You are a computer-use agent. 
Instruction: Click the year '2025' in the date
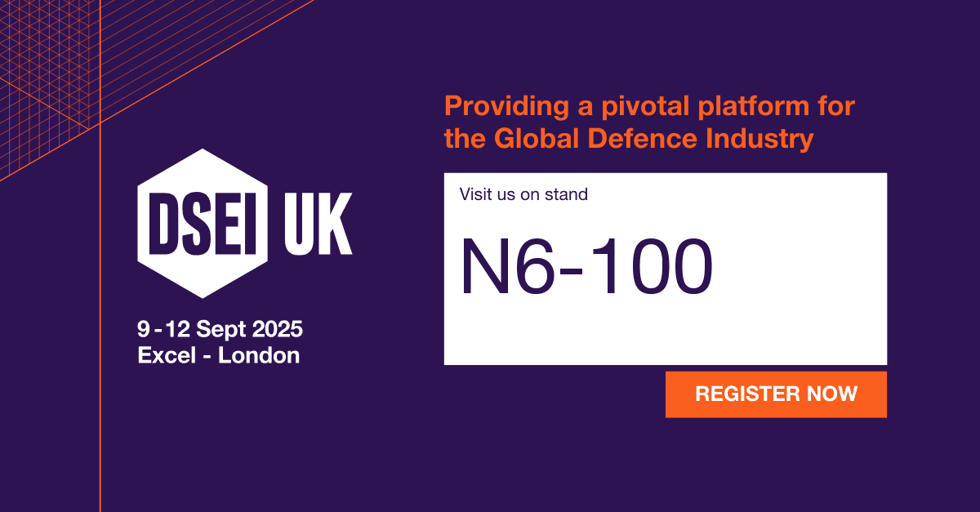tap(276, 330)
